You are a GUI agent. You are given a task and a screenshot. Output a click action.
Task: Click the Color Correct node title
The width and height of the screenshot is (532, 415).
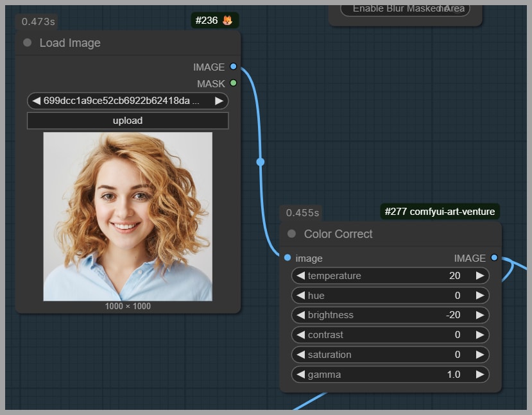click(338, 234)
